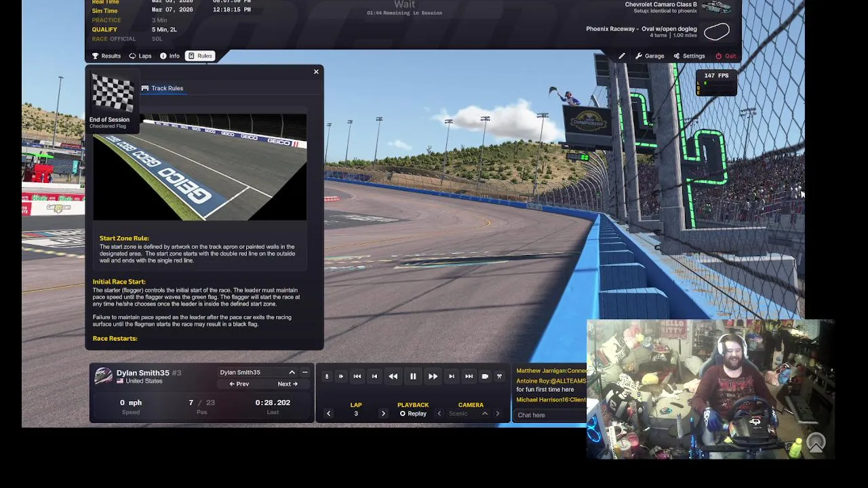
Task: Click the 0 mph speed readout
Action: pyautogui.click(x=131, y=403)
